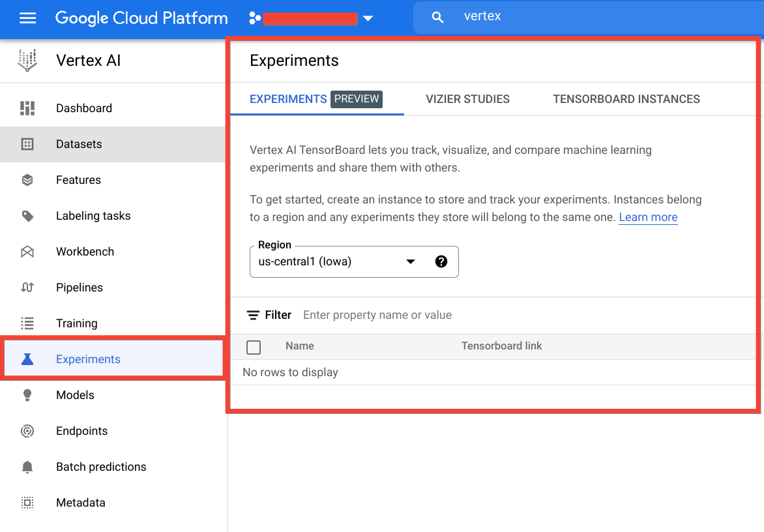Click the Features layers icon
Screen dimensions: 764x532
tap(27, 180)
